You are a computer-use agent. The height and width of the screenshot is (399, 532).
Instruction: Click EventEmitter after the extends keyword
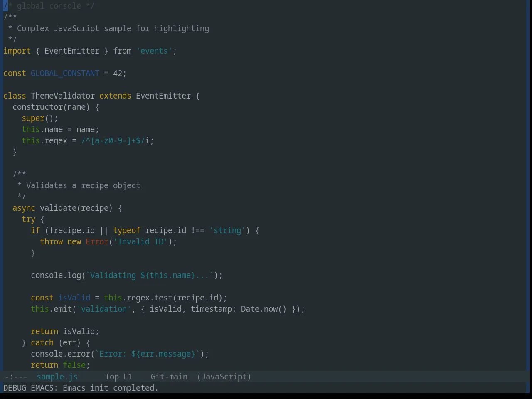(163, 96)
